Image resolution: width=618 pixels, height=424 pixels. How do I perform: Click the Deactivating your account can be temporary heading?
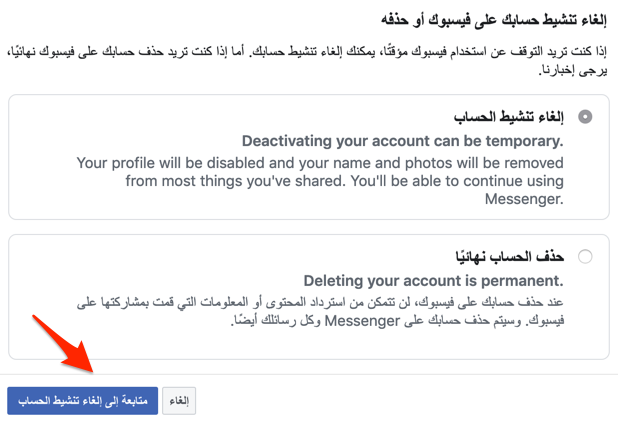[402, 141]
